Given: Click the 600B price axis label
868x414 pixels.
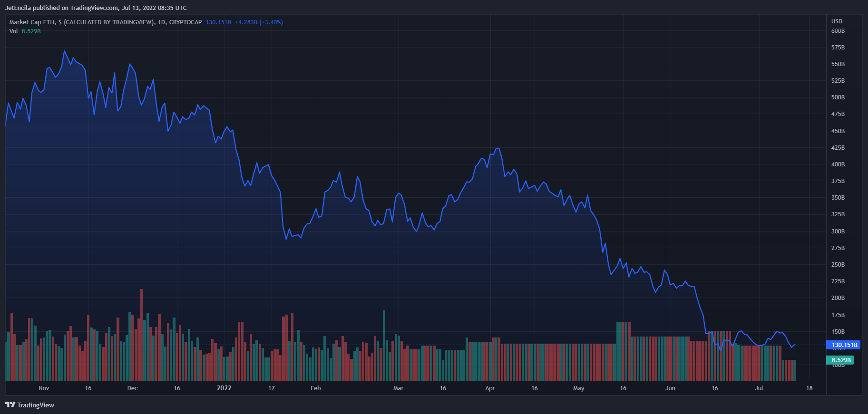Looking at the screenshot, I should pyautogui.click(x=838, y=31).
